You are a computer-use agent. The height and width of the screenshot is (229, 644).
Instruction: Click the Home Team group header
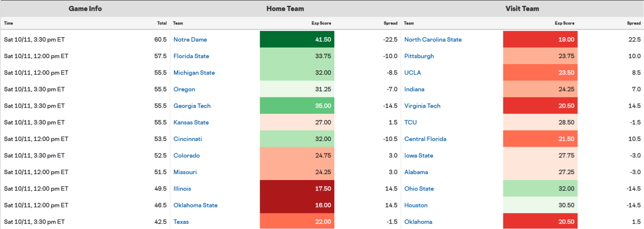pyautogui.click(x=285, y=9)
